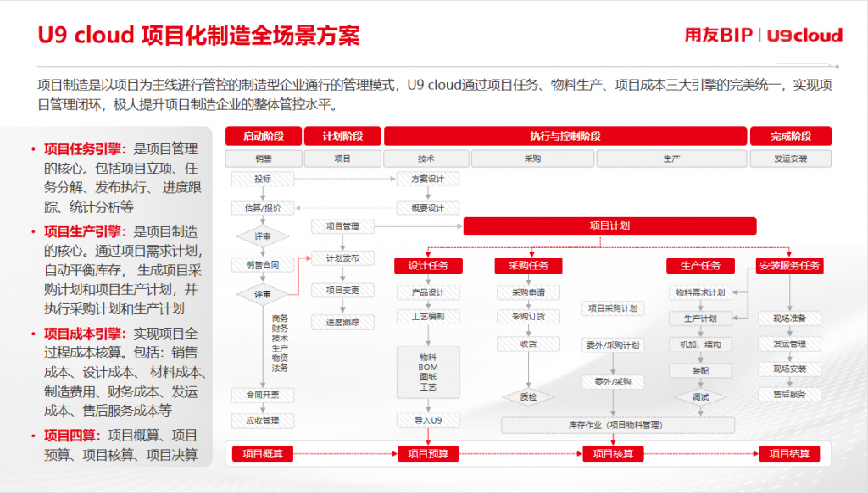Open the 完成阶段 phase header
Viewport: 868px width, 493px height.
click(790, 136)
